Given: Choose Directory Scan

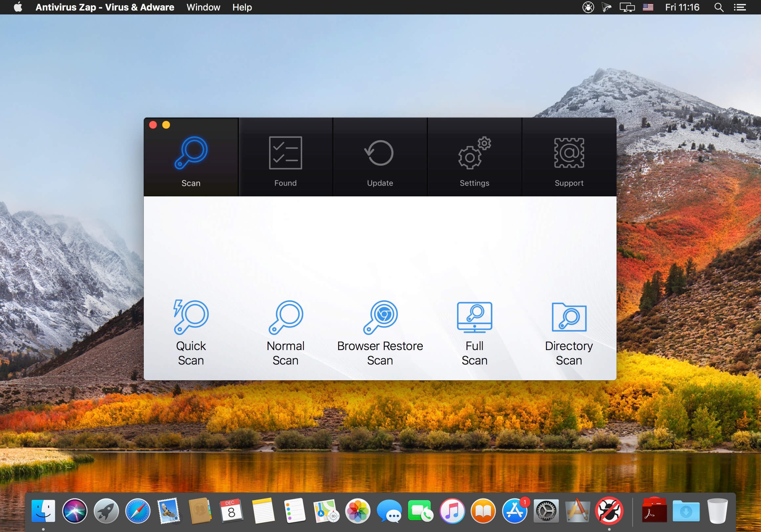Looking at the screenshot, I should [569, 332].
